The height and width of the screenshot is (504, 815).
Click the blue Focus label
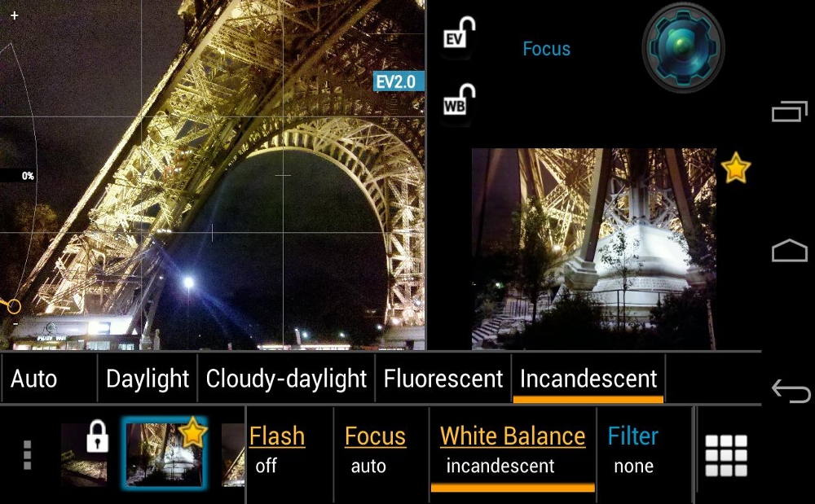(546, 49)
